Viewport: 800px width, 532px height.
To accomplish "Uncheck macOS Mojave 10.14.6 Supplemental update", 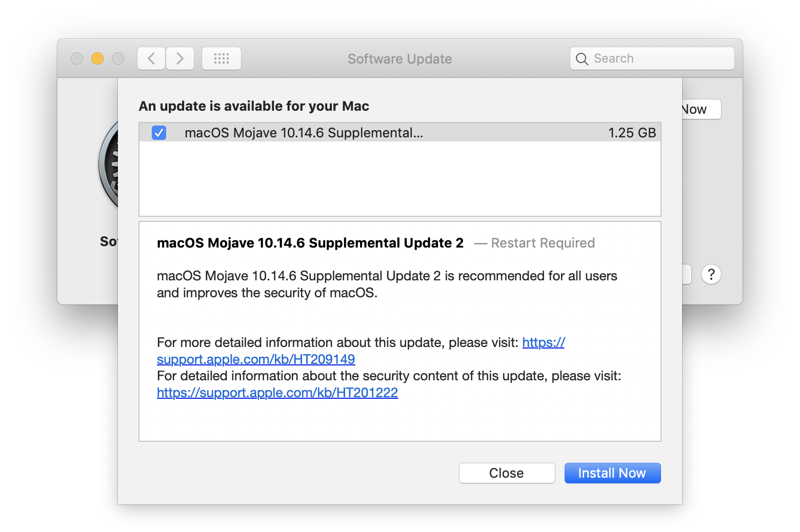I will [x=159, y=133].
